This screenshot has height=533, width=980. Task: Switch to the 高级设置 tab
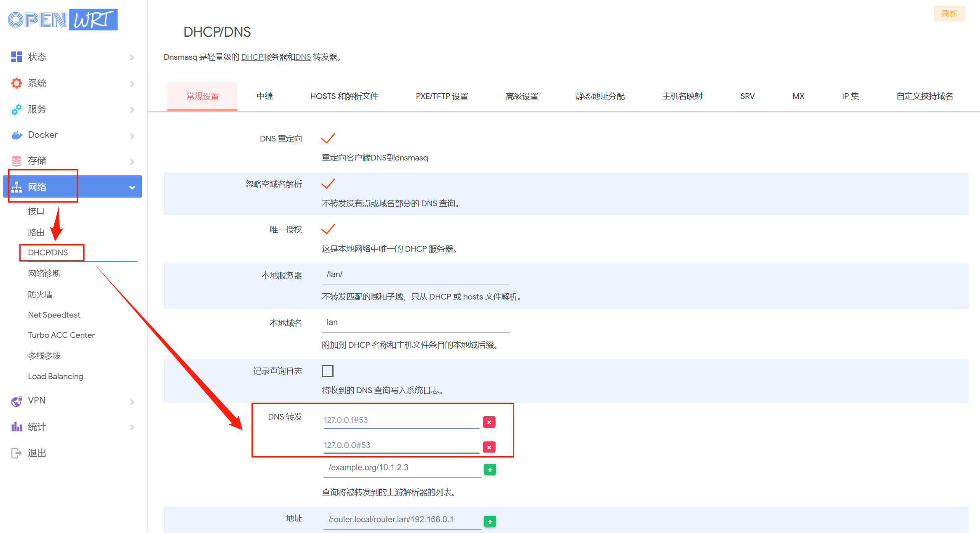[x=522, y=96]
